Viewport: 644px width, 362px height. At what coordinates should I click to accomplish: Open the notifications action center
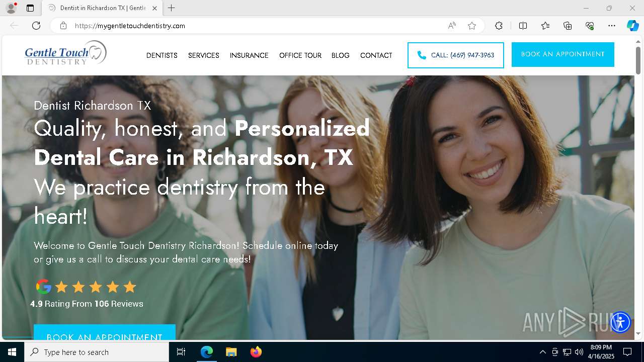(x=627, y=352)
